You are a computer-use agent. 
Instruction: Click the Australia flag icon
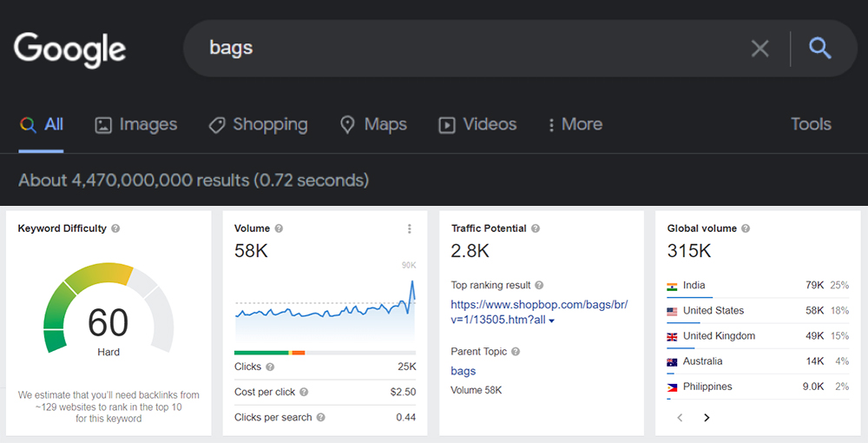click(x=672, y=362)
